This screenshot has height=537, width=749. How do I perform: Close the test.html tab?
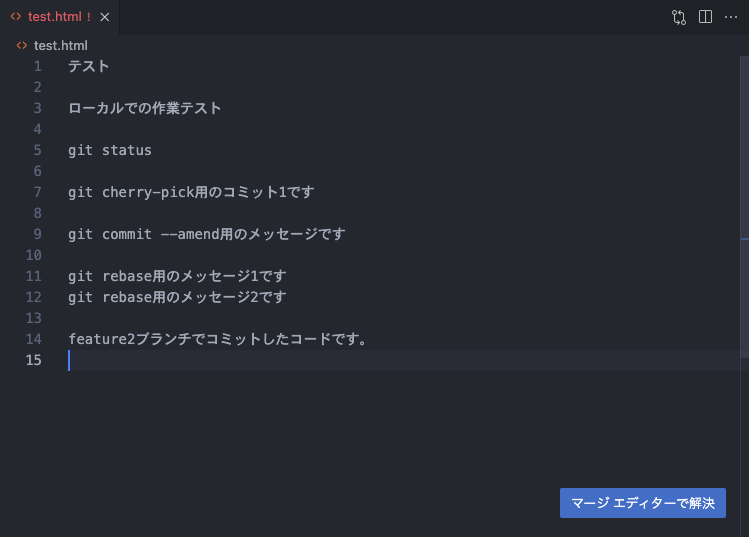click(x=105, y=17)
